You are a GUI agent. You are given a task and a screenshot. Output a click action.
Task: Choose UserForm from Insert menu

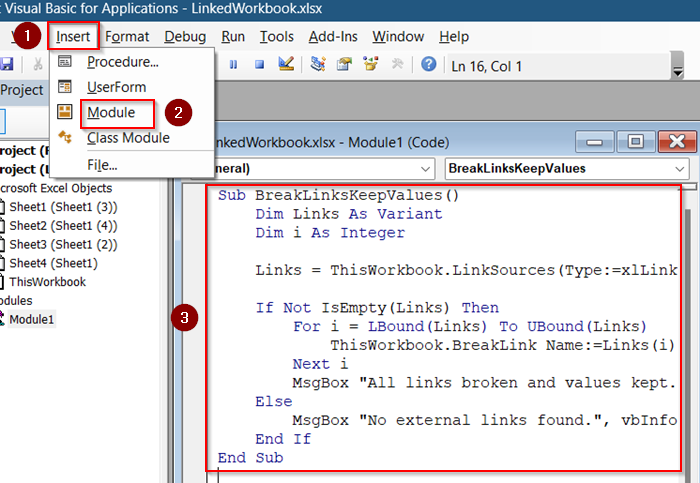[117, 87]
